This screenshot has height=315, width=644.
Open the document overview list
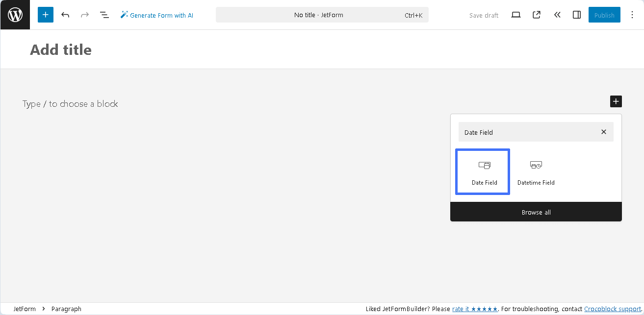click(104, 15)
